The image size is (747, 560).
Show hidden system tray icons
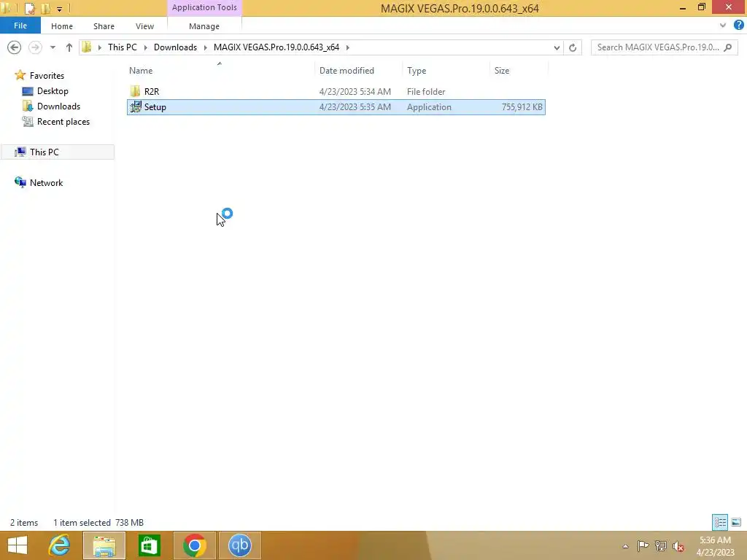[x=625, y=546]
